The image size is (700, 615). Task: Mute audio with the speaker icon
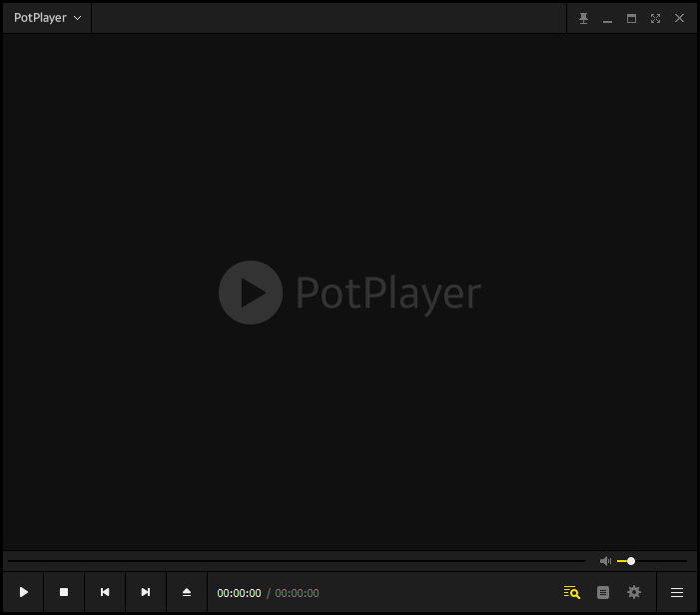(x=605, y=561)
